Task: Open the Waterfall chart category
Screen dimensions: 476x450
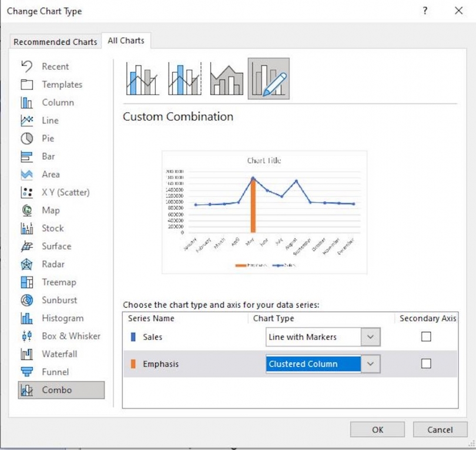Action: tap(56, 354)
